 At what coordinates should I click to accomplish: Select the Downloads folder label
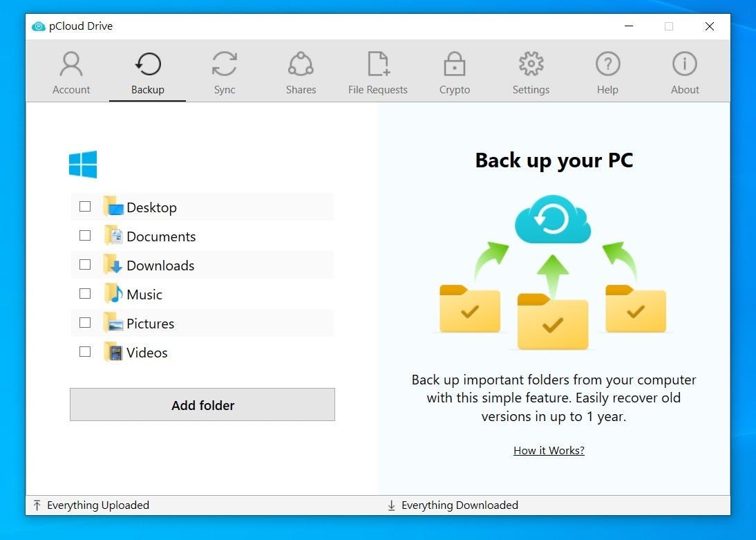click(160, 266)
